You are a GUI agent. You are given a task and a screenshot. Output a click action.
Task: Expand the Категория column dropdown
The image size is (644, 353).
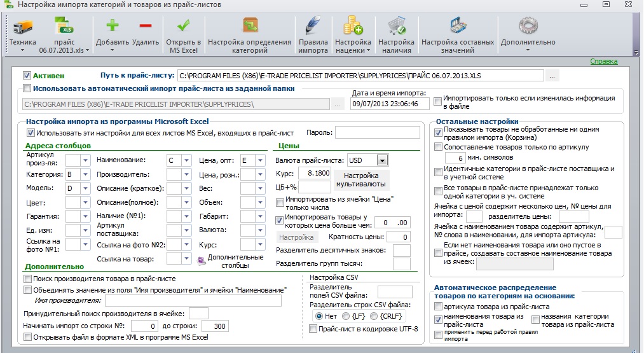point(85,174)
